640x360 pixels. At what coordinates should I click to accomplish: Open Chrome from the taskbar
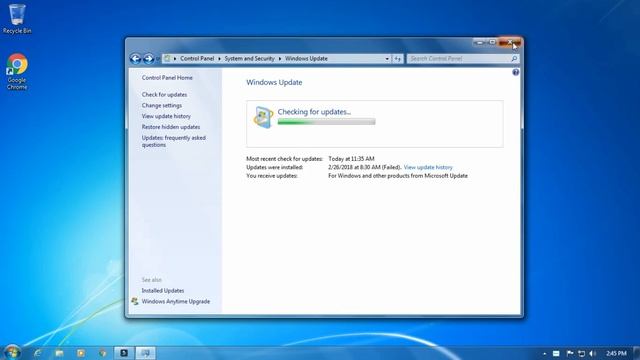(x=102, y=353)
